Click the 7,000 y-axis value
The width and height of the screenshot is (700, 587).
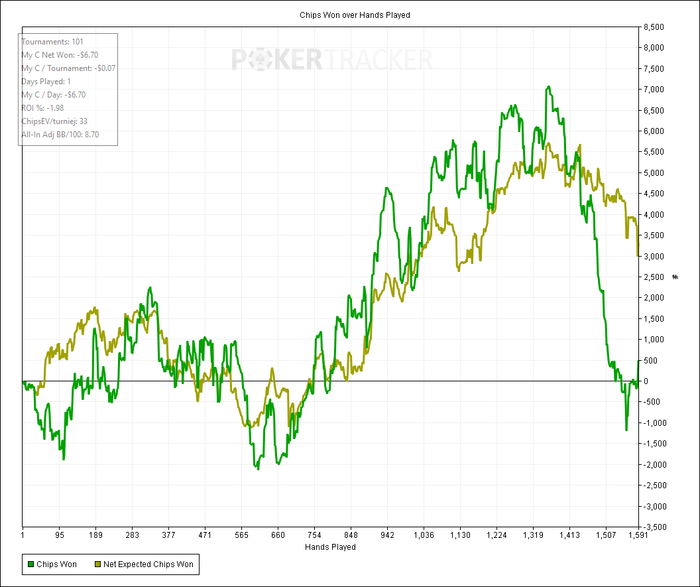coord(654,90)
